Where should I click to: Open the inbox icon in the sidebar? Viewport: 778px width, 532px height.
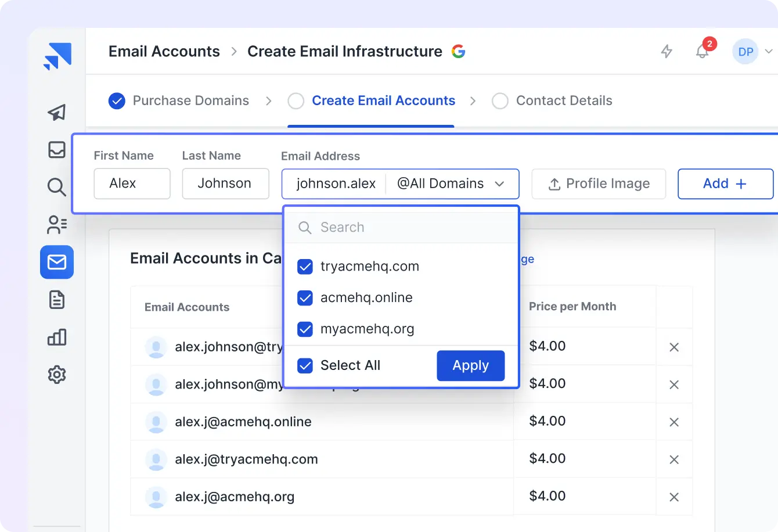pos(56,150)
